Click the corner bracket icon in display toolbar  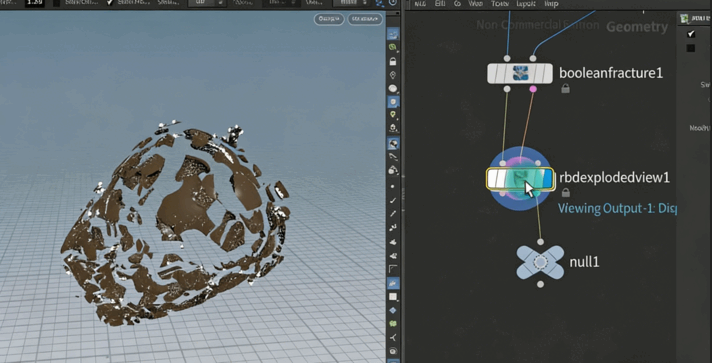click(393, 269)
